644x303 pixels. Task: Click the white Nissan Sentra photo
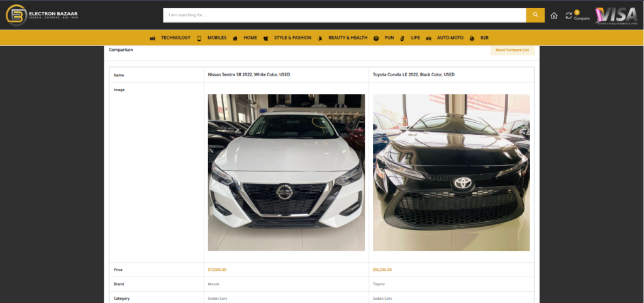286,172
